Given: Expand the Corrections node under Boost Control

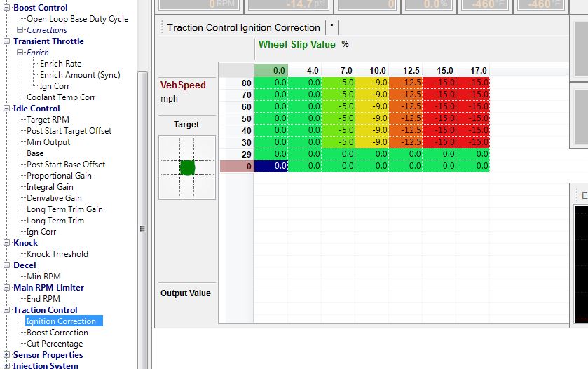Looking at the screenshot, I should coord(20,30).
